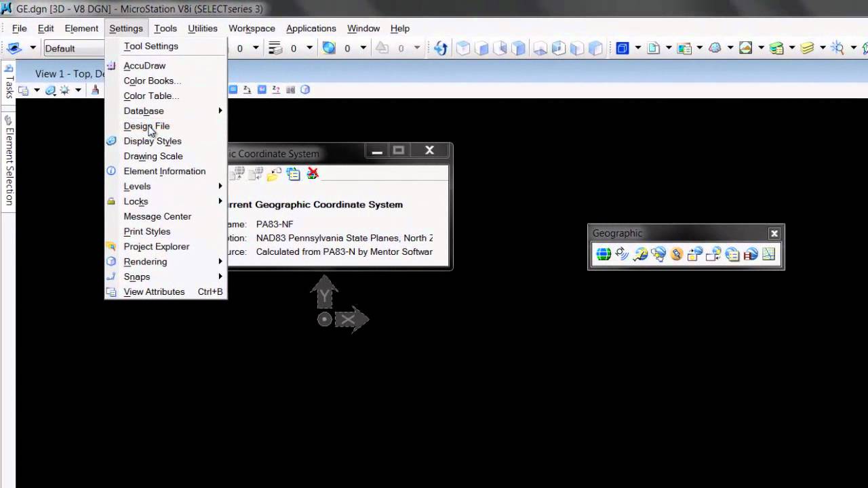Open dropdown arrow next to blue square icon
868x488 pixels.
(x=637, y=48)
